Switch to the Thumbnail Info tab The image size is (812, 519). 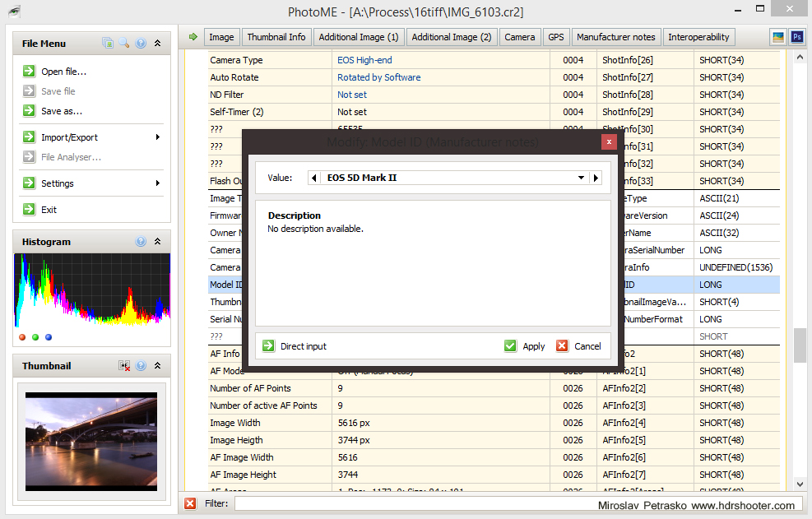(x=276, y=37)
